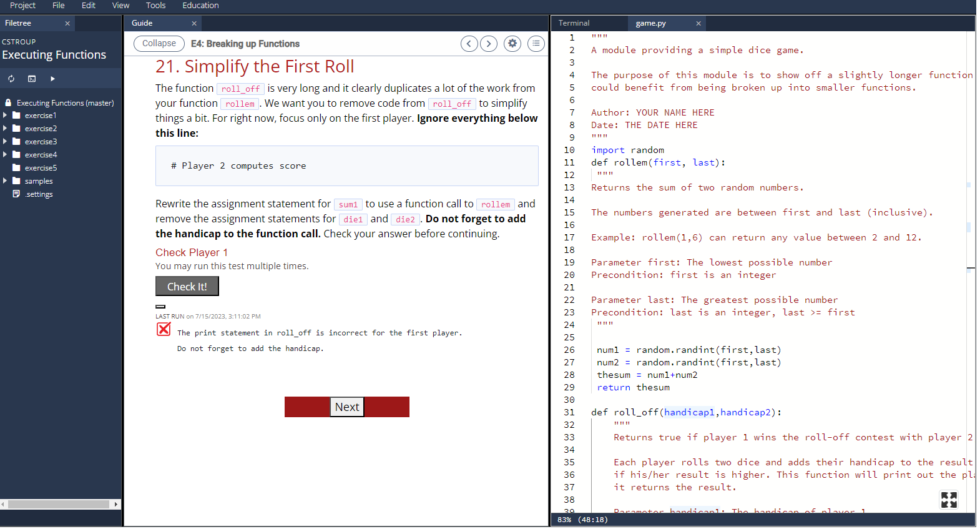Click 'return thesum' in the editor
This screenshot has height=529, width=980.
click(633, 387)
